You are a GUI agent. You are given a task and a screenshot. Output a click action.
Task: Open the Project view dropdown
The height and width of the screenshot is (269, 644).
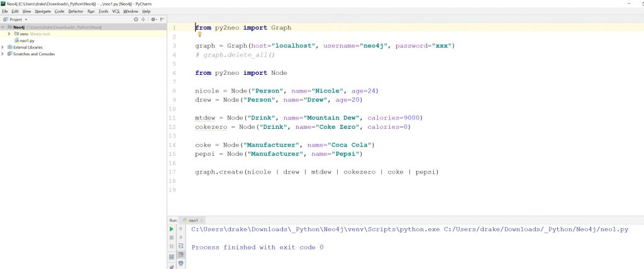pyautogui.click(x=25, y=19)
